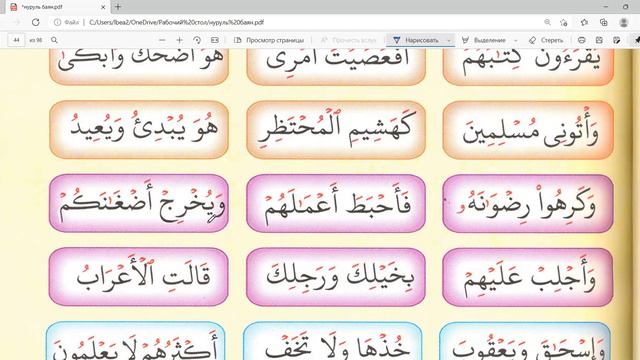Click the zoom magnifier in address bar
The image size is (640, 360).
(x=547, y=22)
